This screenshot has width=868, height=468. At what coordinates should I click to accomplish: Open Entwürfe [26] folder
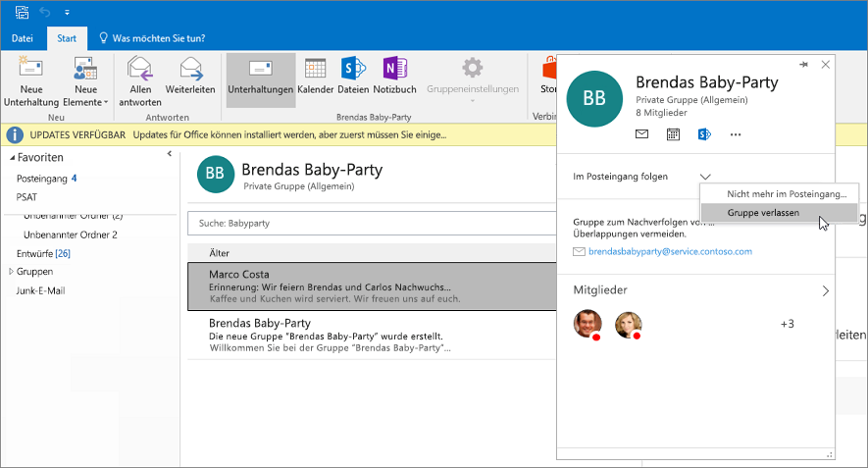[x=43, y=254]
